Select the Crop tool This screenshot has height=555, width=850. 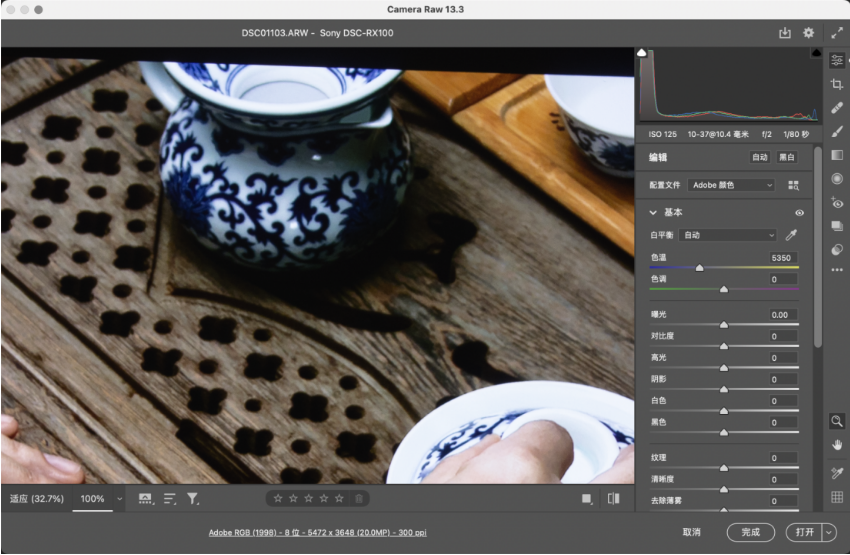837,84
